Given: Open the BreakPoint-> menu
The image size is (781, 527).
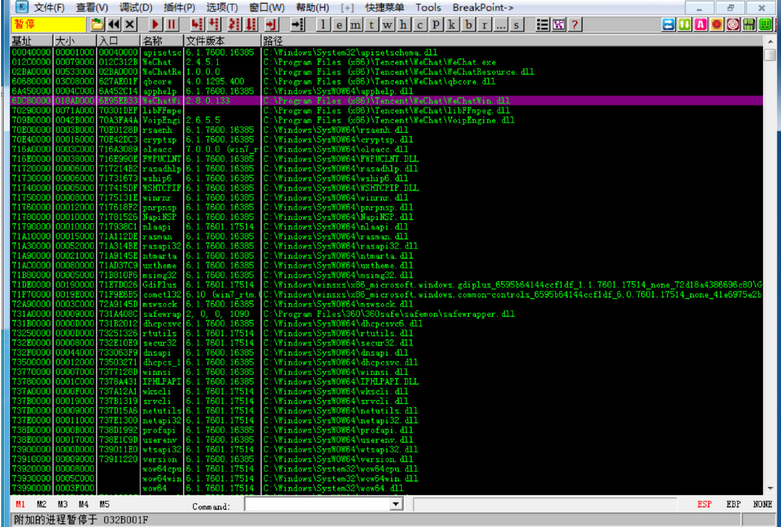Looking at the screenshot, I should [x=483, y=7].
